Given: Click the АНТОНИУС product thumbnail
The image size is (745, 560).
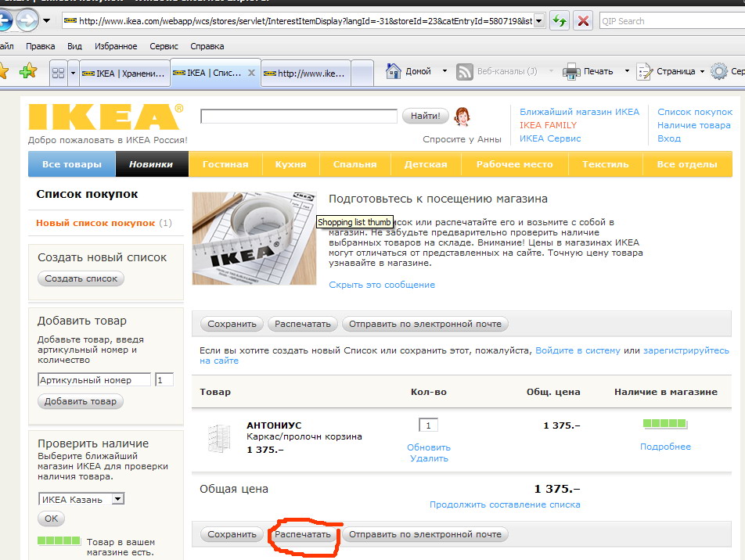Looking at the screenshot, I should 219,437.
